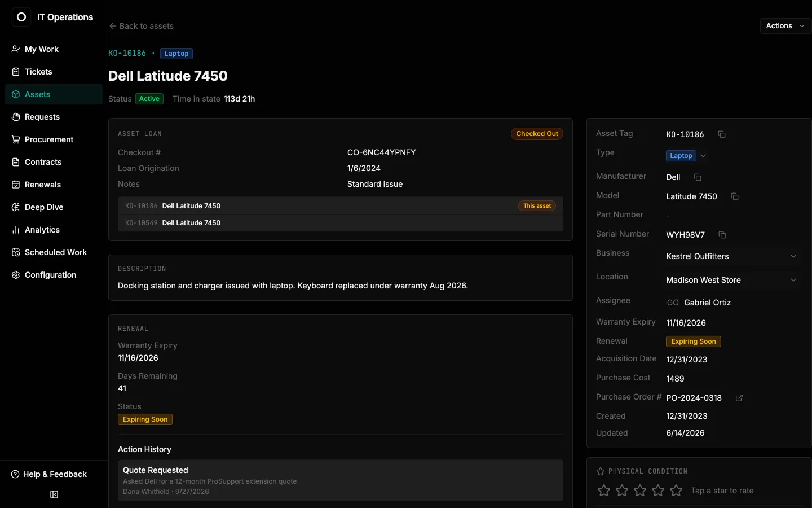The image size is (812, 508).
Task: Rate physical condition three stars
Action: [640, 491]
